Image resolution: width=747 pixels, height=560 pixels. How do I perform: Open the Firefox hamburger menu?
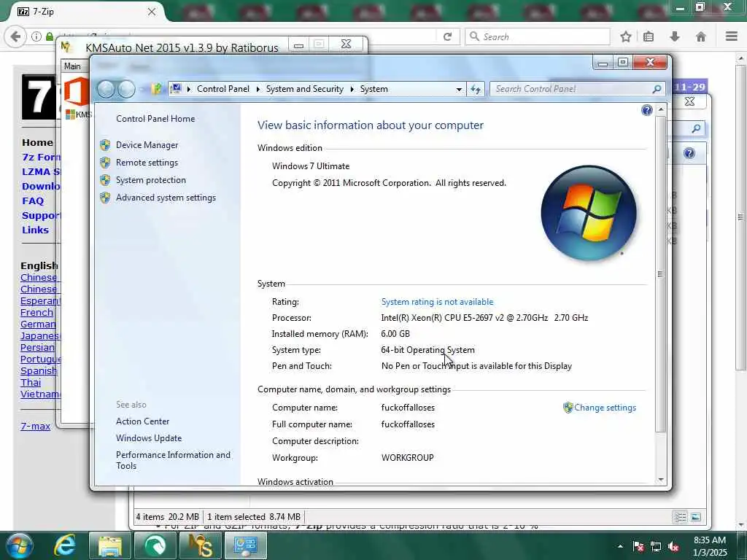click(732, 36)
